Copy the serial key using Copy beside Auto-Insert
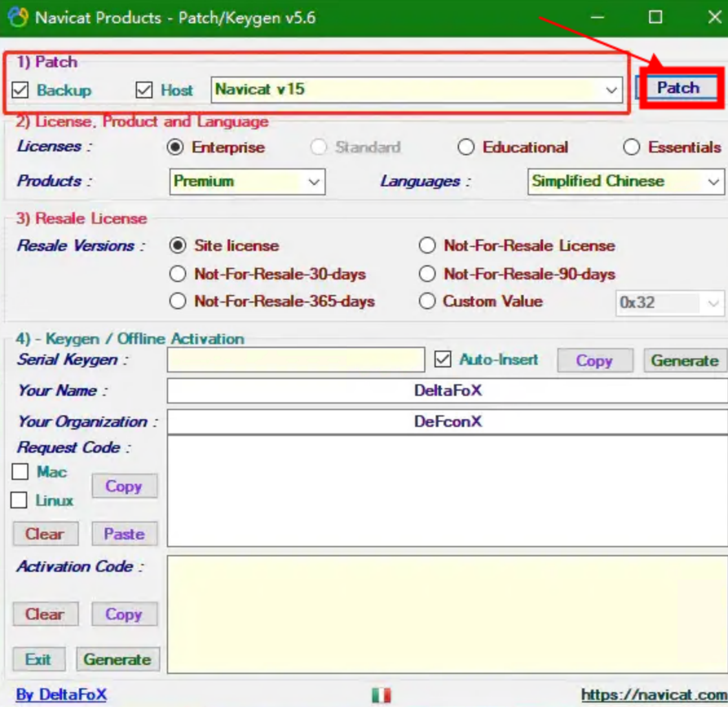Screen dimensions: 728x707 (595, 360)
